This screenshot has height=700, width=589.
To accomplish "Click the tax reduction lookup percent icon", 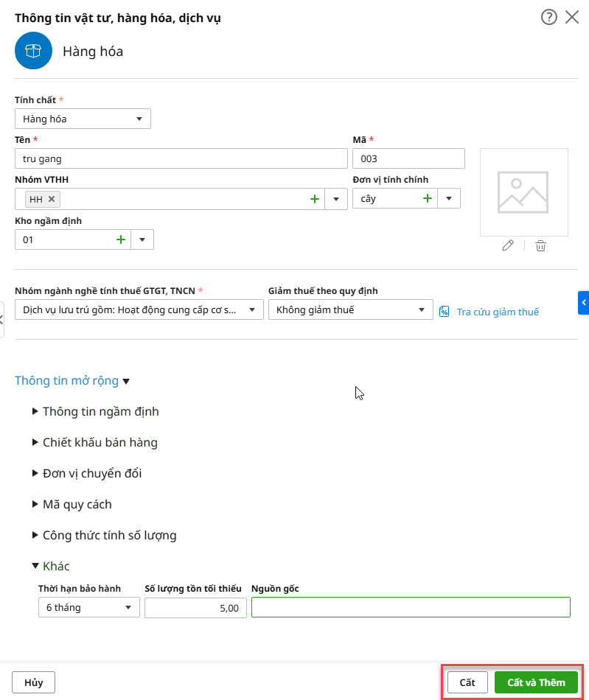I will tap(445, 312).
